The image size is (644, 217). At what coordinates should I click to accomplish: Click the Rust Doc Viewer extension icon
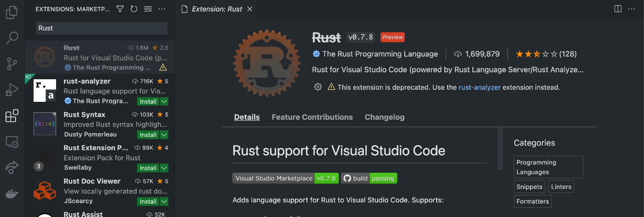tap(45, 190)
